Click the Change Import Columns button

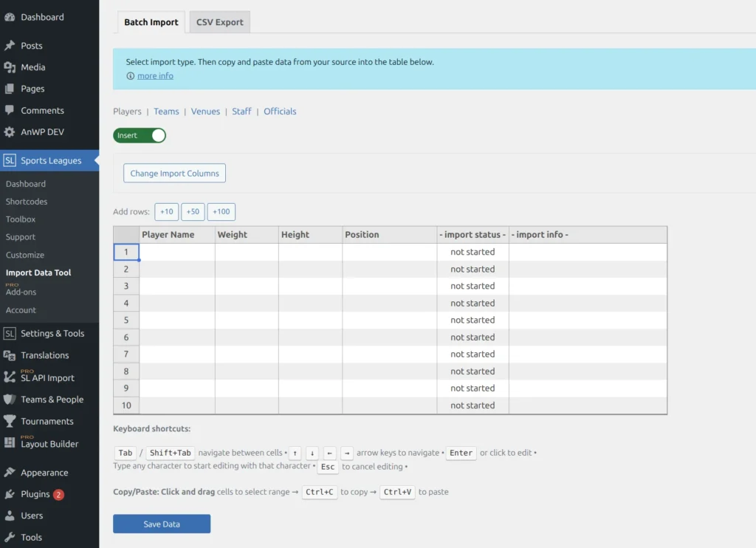174,173
